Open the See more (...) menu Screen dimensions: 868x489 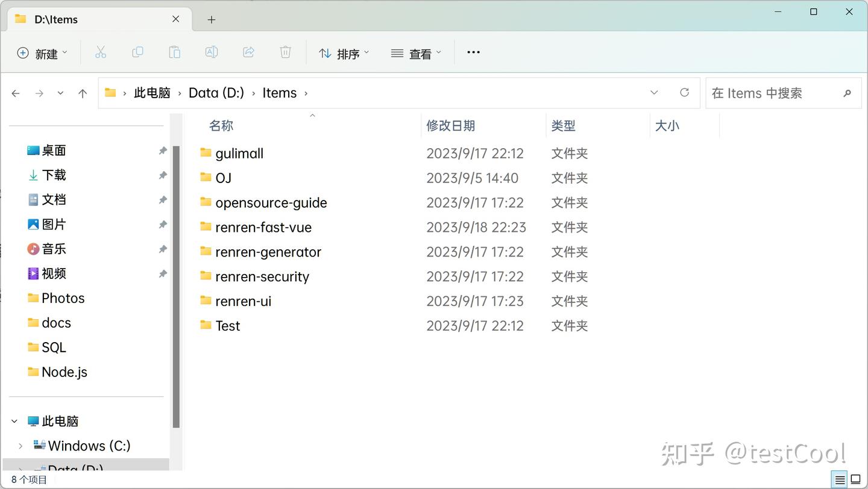(473, 52)
